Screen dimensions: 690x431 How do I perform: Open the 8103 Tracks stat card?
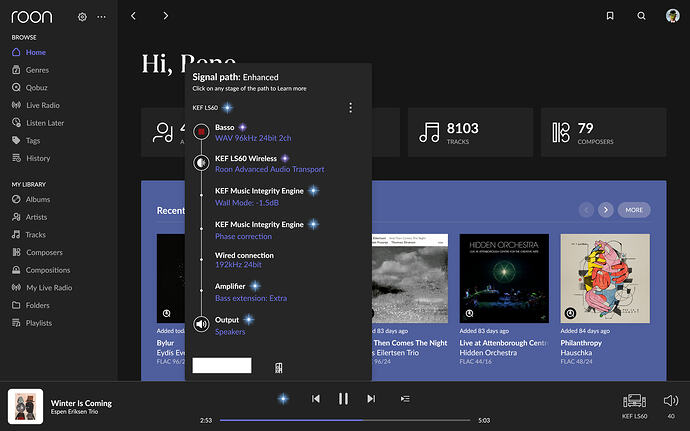(x=470, y=132)
